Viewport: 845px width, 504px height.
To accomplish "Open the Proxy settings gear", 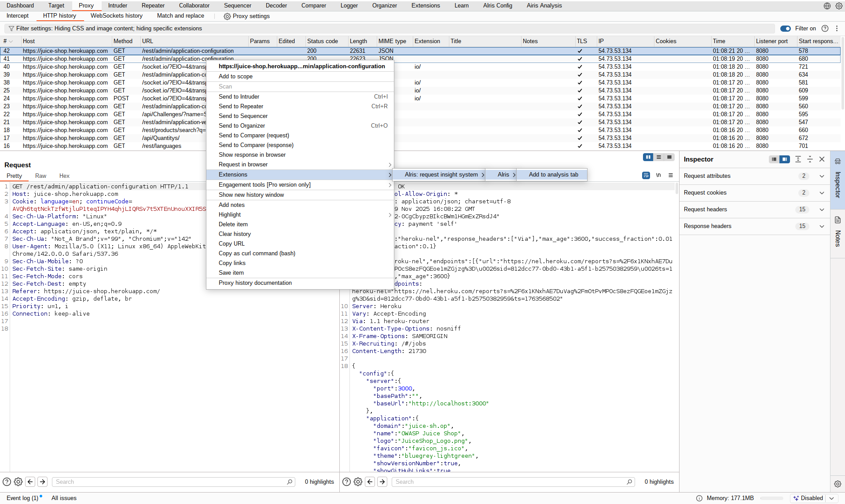I will coord(227,16).
